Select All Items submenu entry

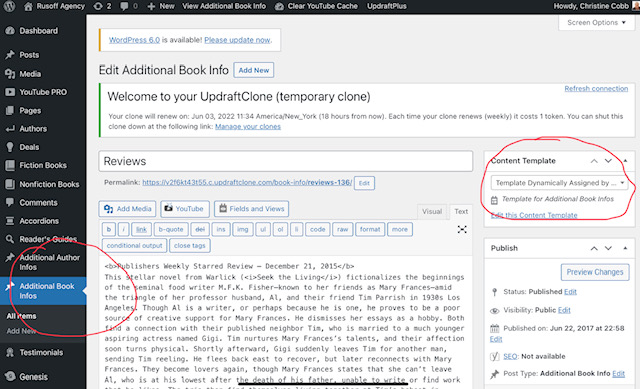point(21,316)
